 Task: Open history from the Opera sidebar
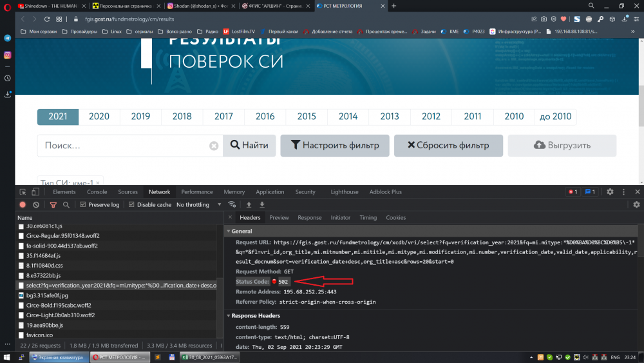click(x=7, y=78)
